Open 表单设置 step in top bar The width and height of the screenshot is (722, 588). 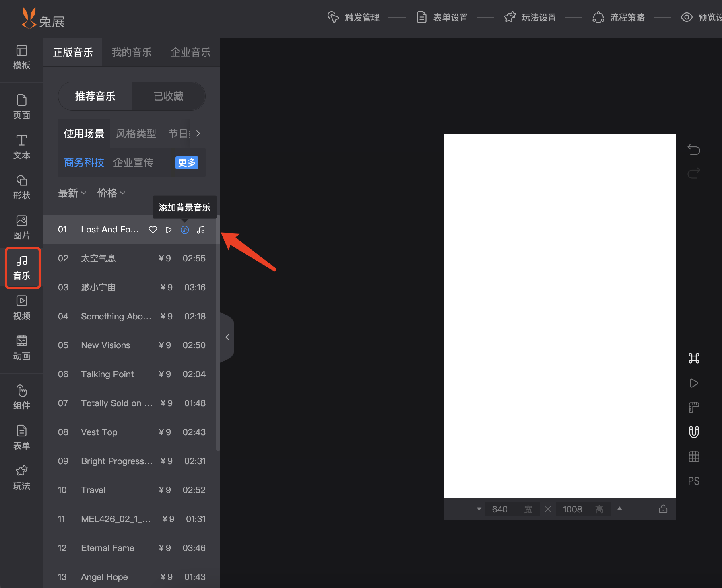click(x=442, y=17)
